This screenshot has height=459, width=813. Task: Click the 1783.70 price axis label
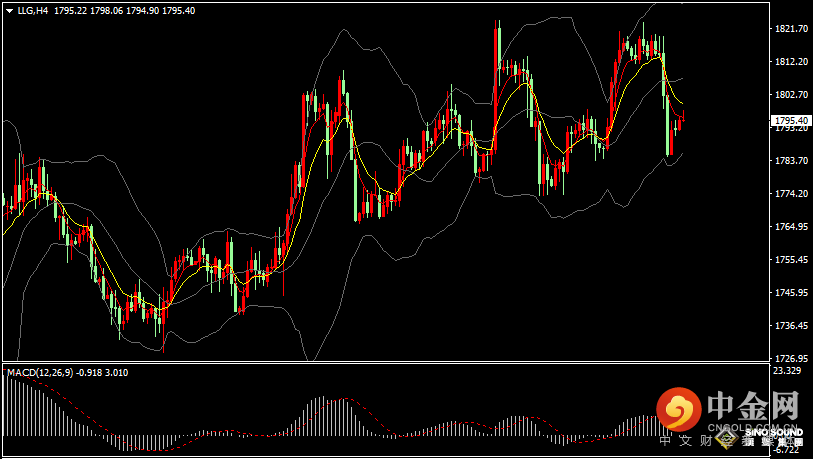point(791,161)
